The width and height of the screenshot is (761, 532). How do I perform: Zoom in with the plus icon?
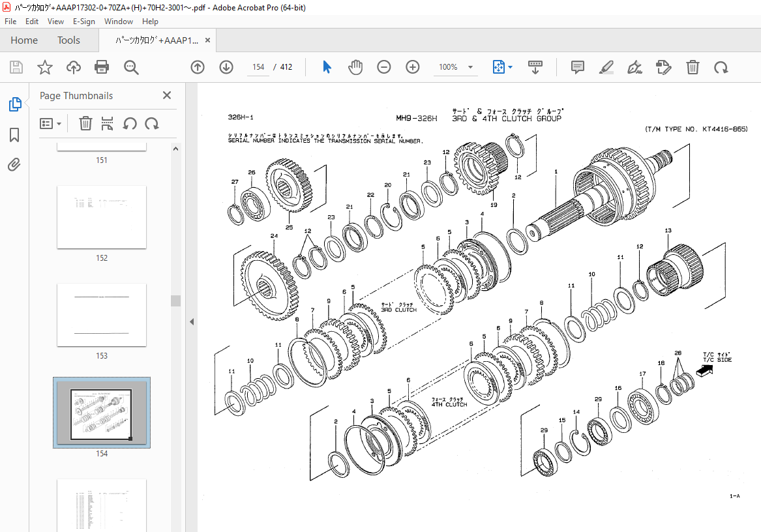413,67
